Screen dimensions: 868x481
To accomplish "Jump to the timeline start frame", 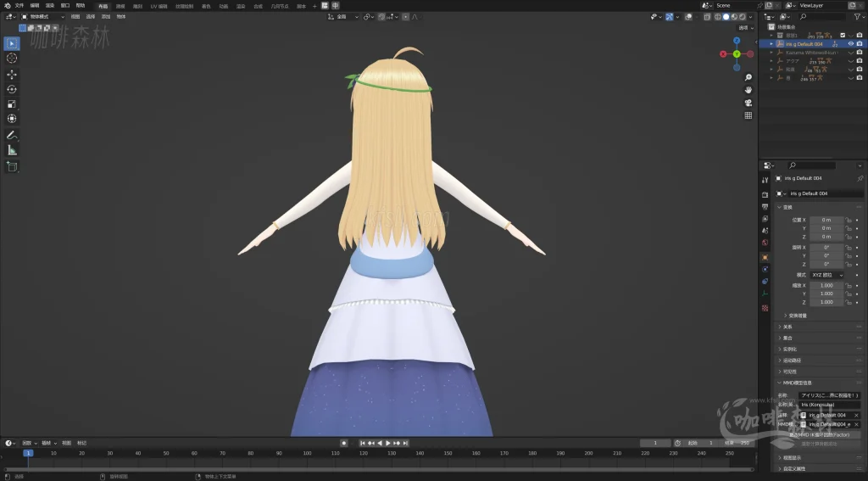I will [x=363, y=444].
